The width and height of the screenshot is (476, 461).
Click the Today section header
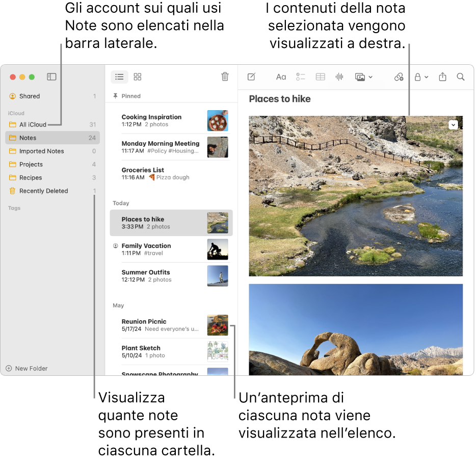click(x=121, y=203)
